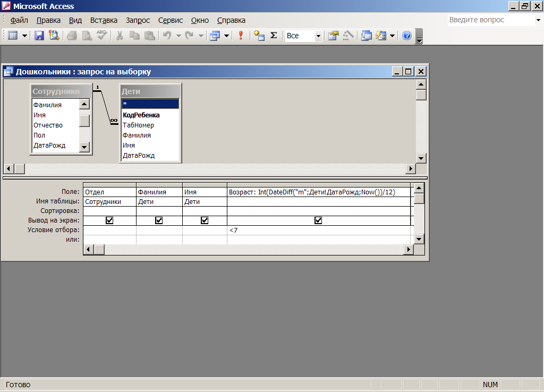Select ТабНомер field in Дети table
Viewport: 544px width, 392px height.
coord(150,125)
